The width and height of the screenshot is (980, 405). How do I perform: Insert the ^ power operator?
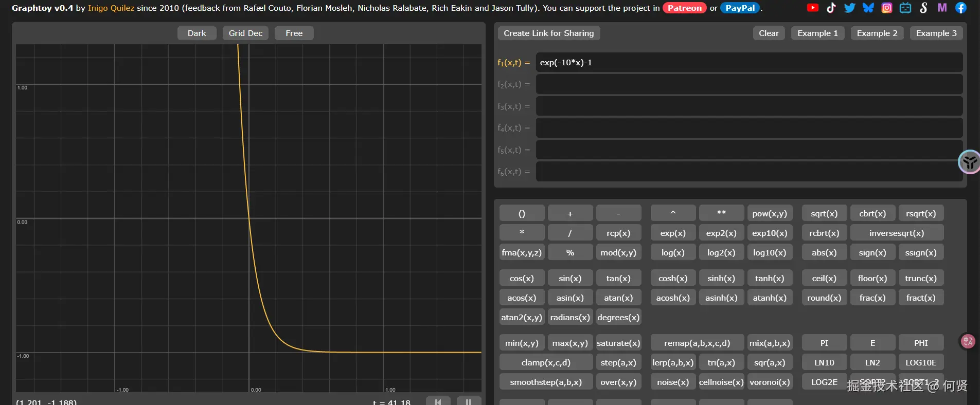[673, 213]
